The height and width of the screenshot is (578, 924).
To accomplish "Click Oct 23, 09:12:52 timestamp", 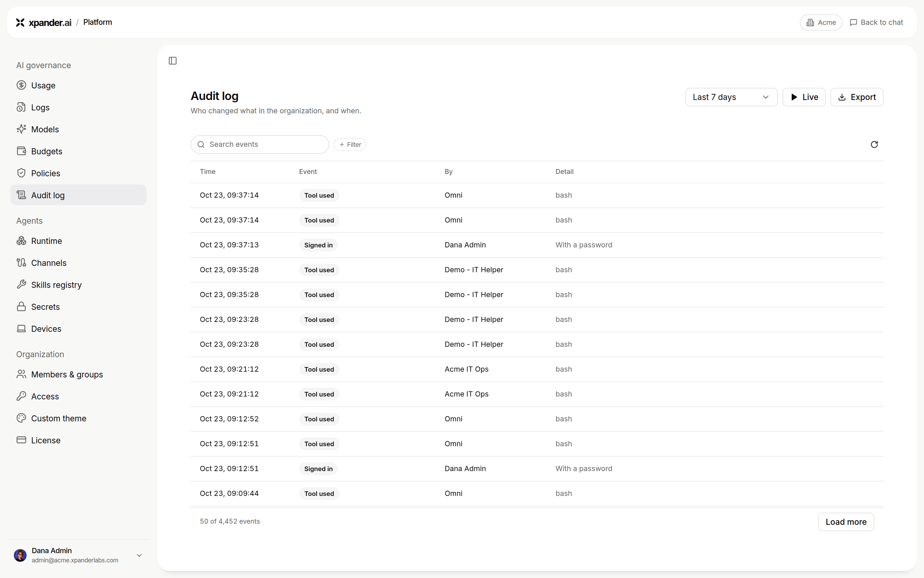I will tap(229, 419).
